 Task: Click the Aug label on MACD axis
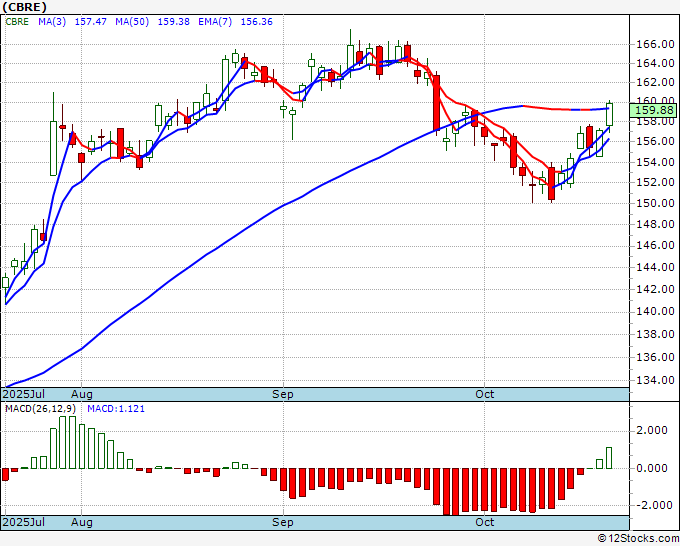[x=82, y=522]
